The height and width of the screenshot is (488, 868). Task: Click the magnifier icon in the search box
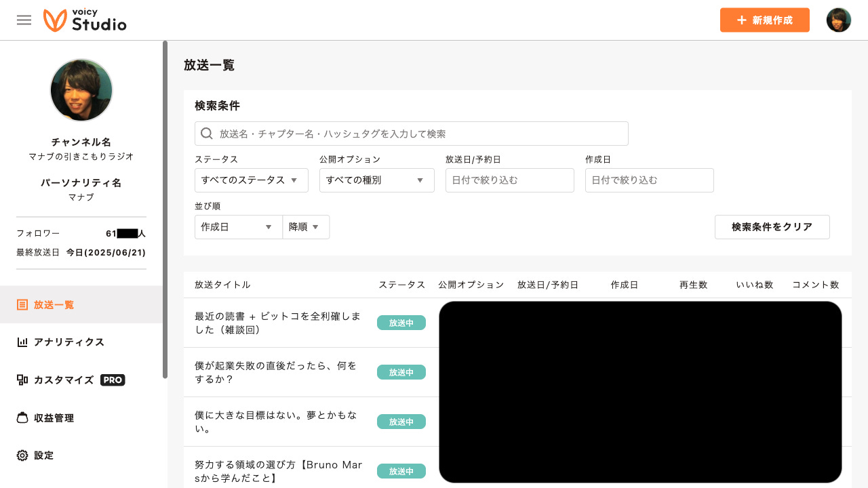pyautogui.click(x=207, y=134)
